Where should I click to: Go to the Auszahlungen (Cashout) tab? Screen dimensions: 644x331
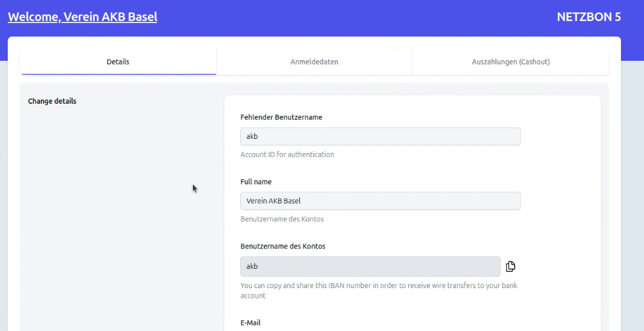point(510,62)
